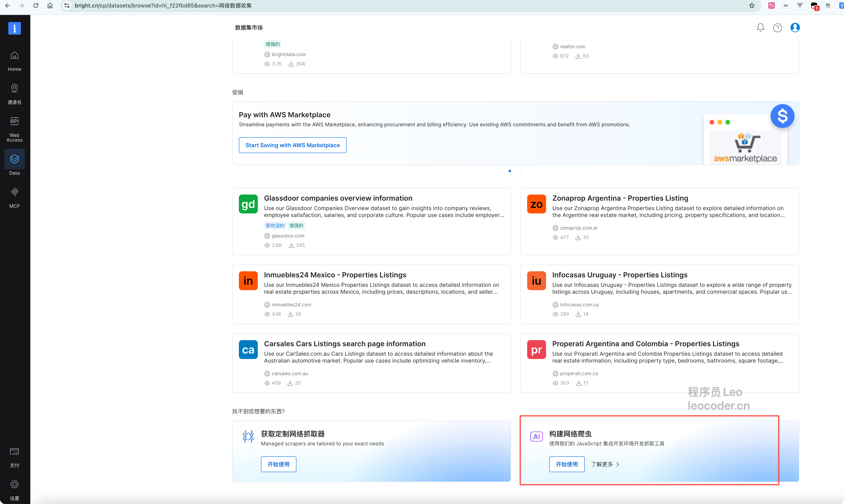Bookmark page with the star icon
This screenshot has width=844, height=504.
[x=751, y=6]
